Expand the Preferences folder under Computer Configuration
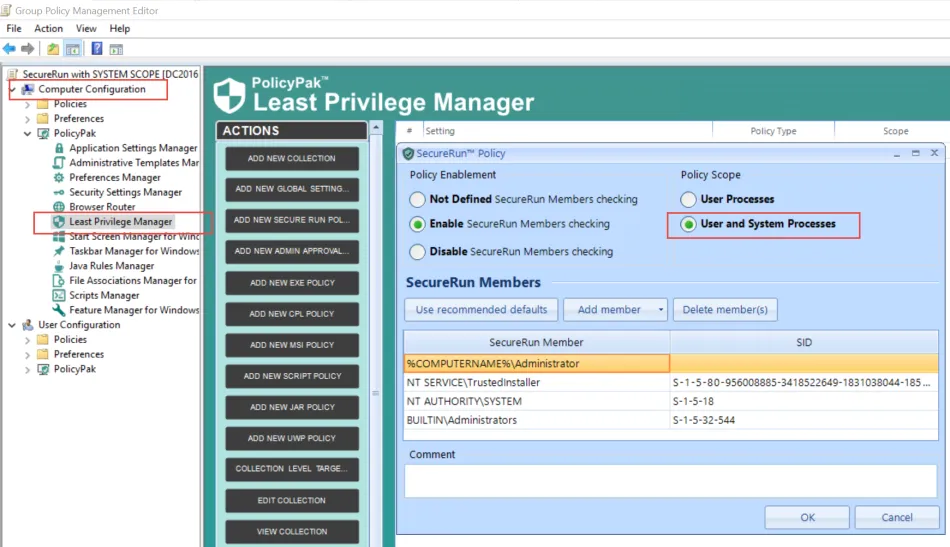The height and width of the screenshot is (547, 950). pos(27,119)
